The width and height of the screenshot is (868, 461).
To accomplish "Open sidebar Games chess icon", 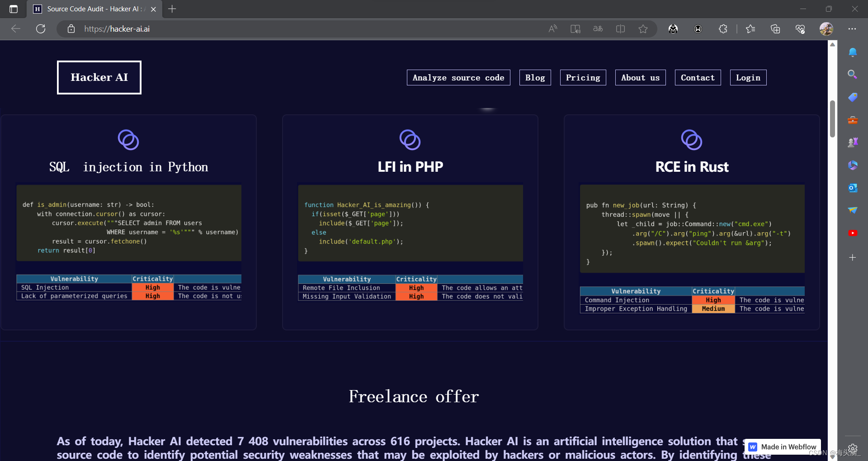I will click(853, 142).
